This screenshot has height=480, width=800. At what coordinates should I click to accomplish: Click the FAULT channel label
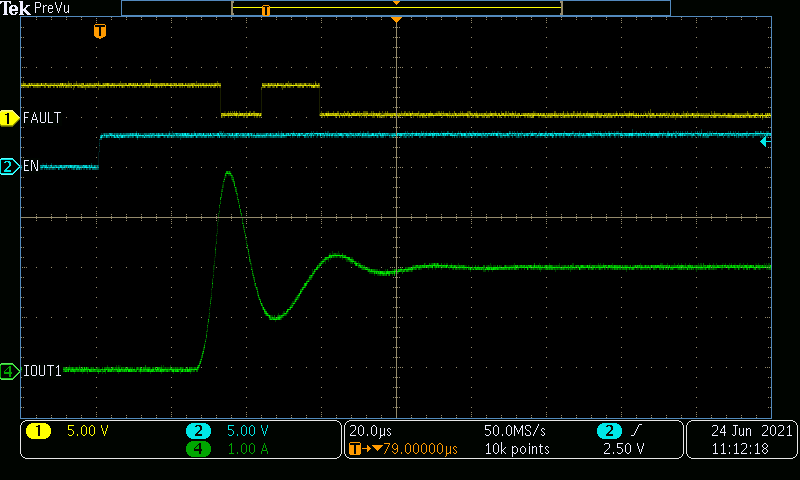tap(42, 118)
